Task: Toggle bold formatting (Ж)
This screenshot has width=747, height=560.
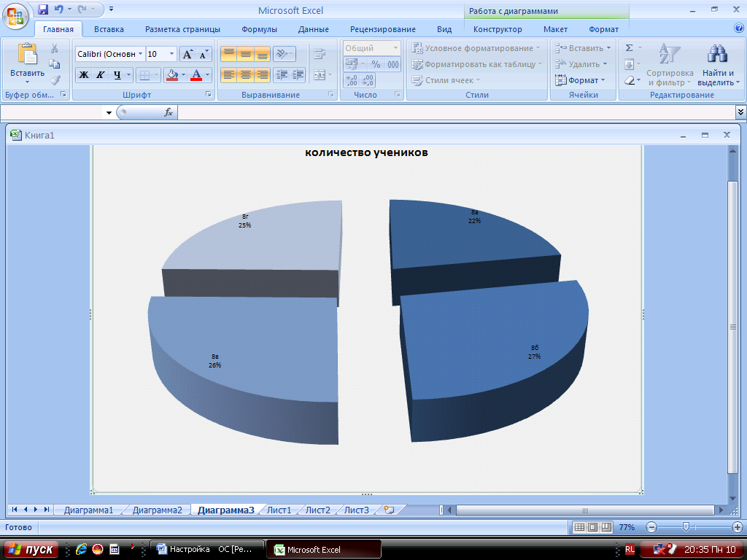Action: [x=84, y=74]
